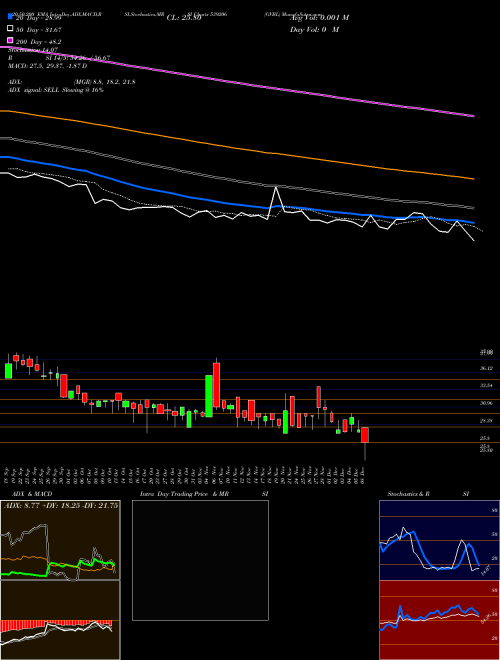Open the empty Intra Day Trading chart panel
Image resolution: width=500 pixels, height=660 pixels.
[200, 560]
